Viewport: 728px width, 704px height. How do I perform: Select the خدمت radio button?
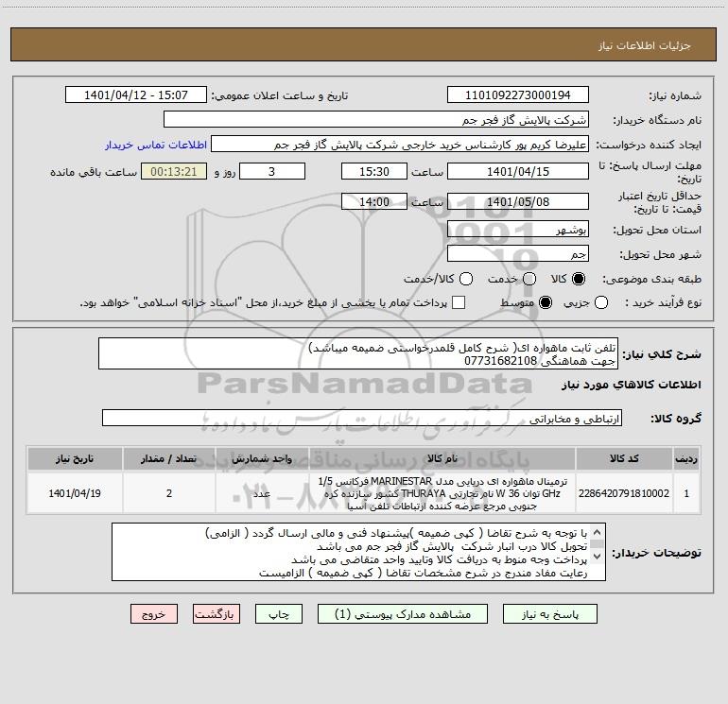coord(529,279)
